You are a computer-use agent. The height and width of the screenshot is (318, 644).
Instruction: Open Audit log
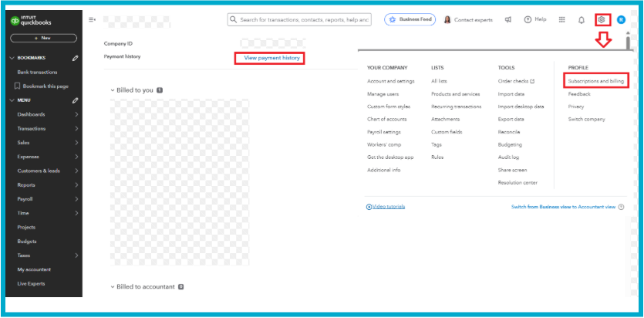point(508,157)
